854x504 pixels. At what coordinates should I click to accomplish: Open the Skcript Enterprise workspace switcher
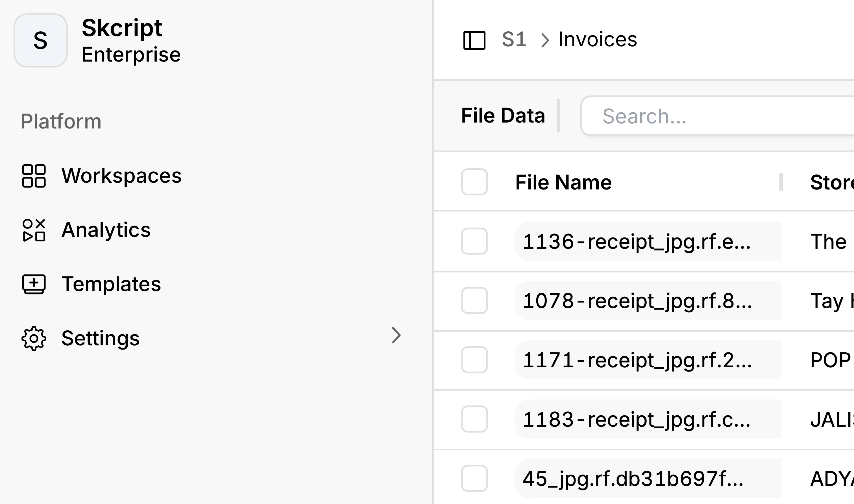(x=131, y=40)
